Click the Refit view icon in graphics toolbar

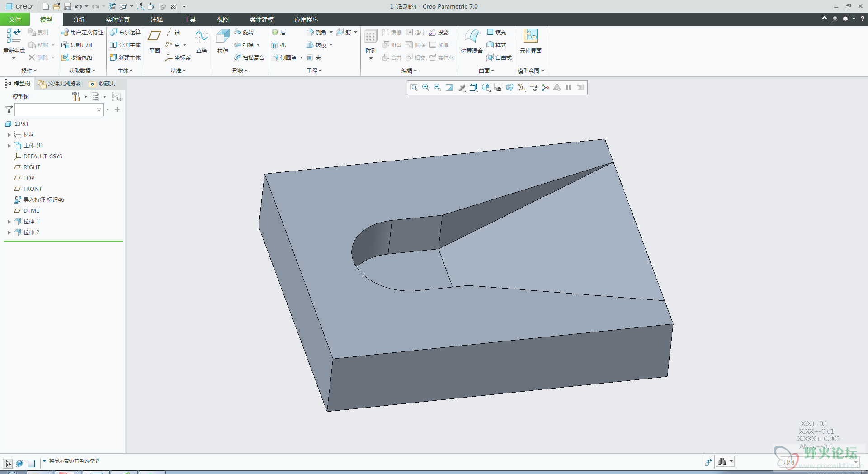tap(414, 87)
